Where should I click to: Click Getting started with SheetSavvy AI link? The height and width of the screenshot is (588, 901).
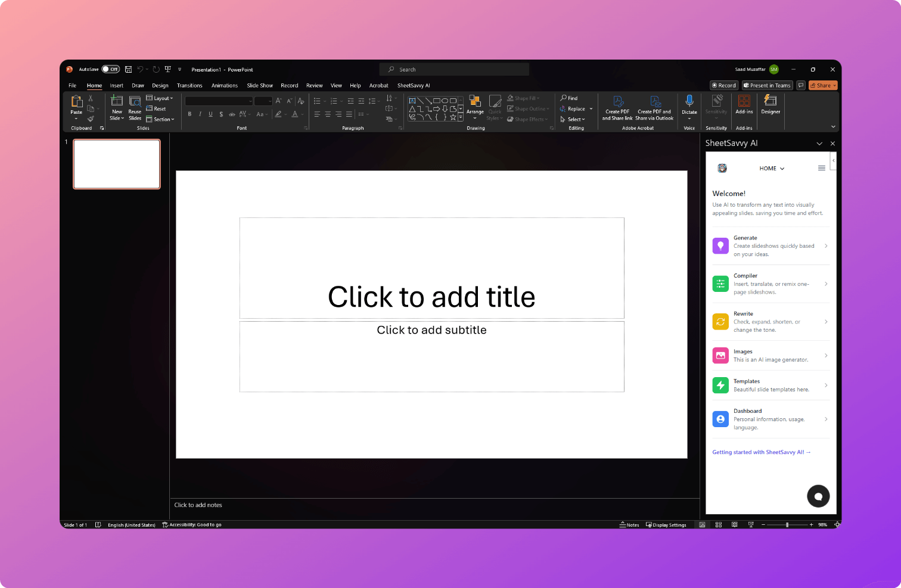click(x=762, y=452)
